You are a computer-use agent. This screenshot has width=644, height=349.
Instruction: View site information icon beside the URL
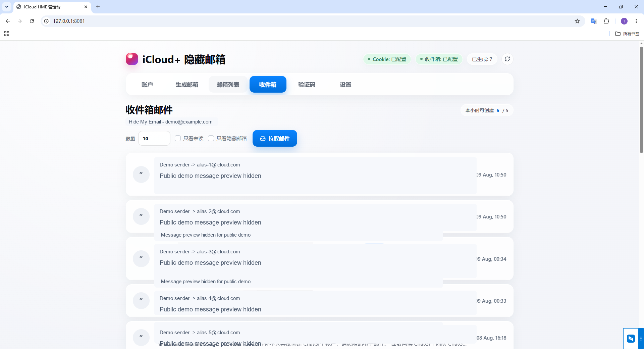[46, 21]
